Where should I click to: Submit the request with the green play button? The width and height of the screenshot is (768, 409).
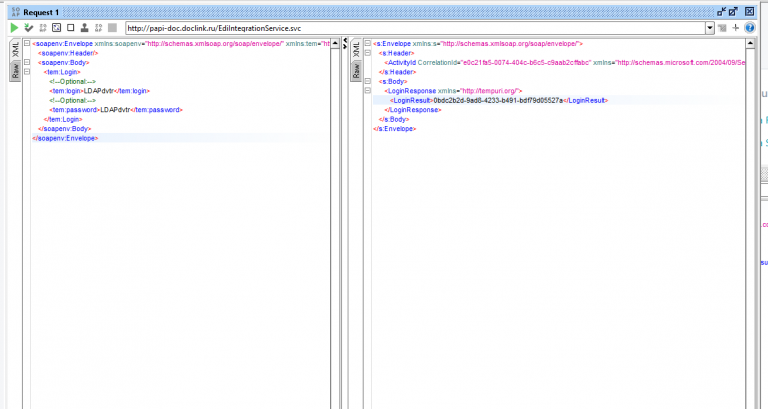[14, 28]
